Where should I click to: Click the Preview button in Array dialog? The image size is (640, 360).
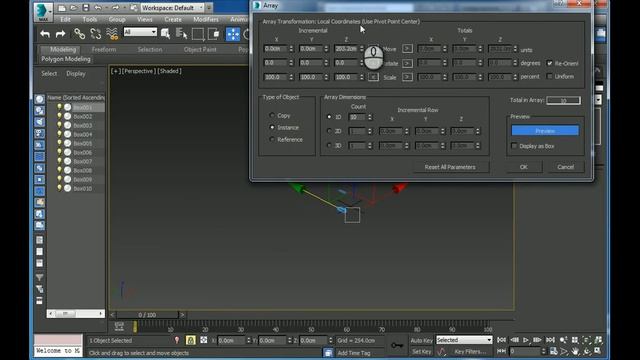[x=545, y=131]
